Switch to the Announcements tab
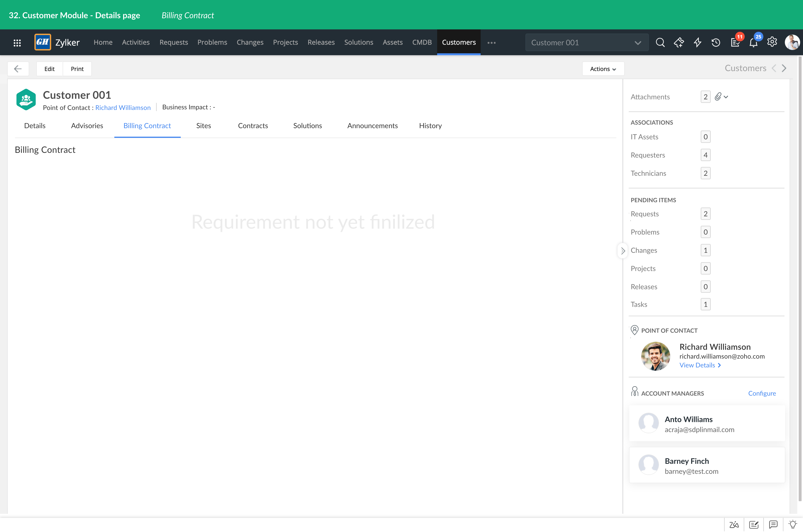 point(373,126)
